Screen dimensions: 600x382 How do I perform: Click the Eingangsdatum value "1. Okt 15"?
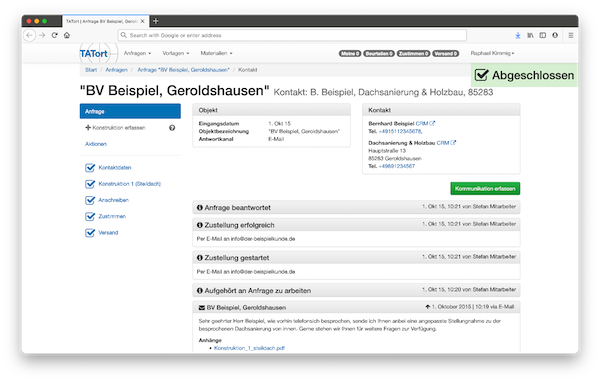point(279,124)
